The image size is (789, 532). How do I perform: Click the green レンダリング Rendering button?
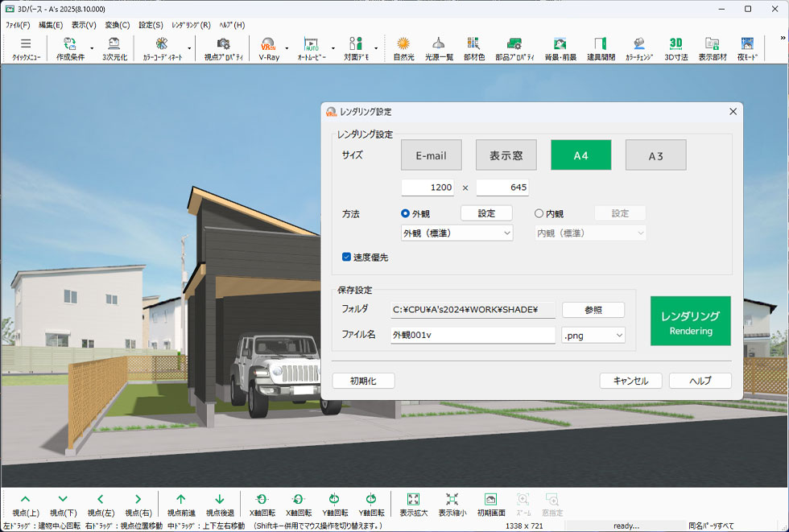pos(691,321)
